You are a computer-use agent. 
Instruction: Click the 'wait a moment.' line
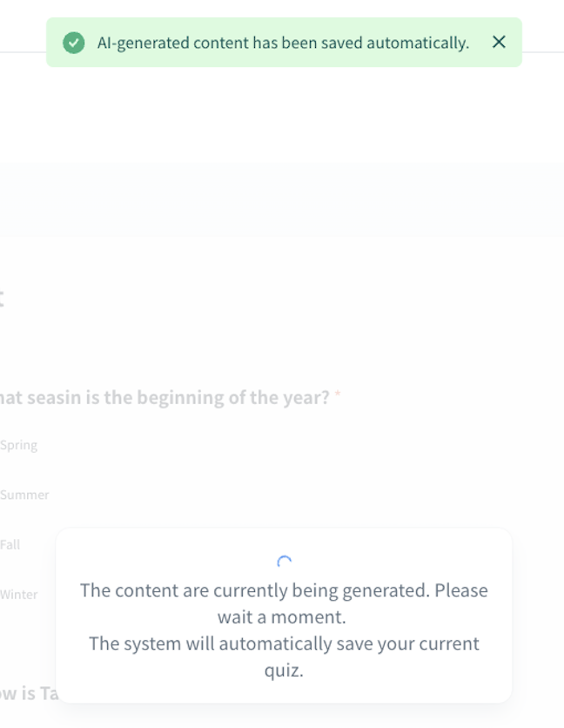[282, 617]
